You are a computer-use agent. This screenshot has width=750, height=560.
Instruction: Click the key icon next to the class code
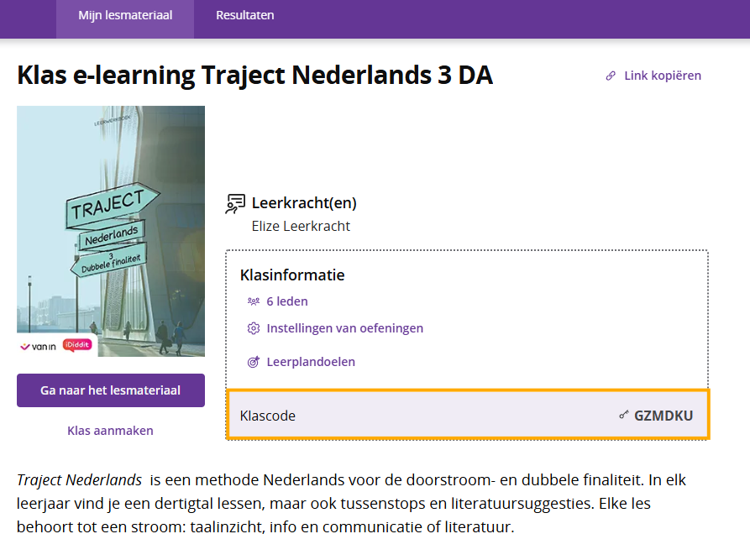tap(624, 415)
